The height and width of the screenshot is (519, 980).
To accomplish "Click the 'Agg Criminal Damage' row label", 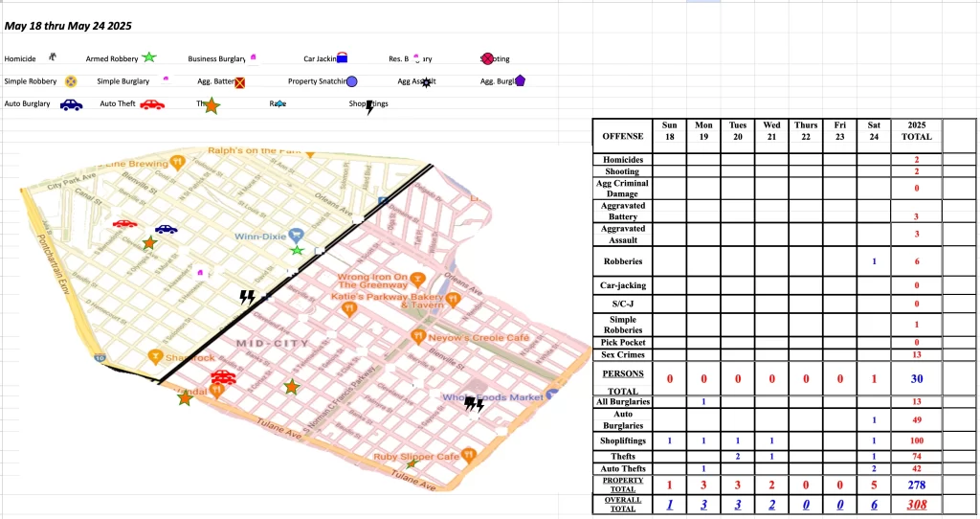I will [622, 189].
